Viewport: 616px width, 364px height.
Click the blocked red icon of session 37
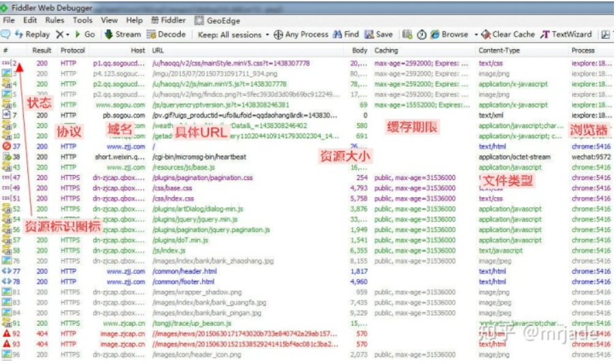[x=6, y=146]
